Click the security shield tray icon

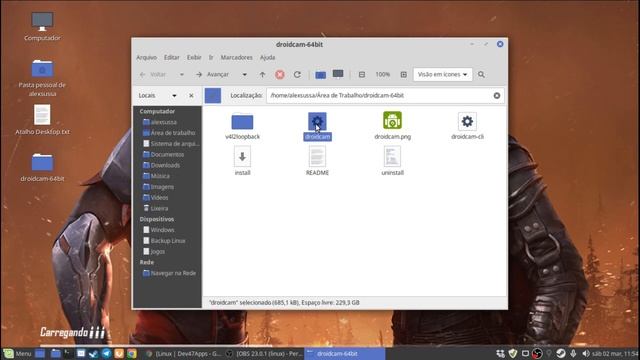pyautogui.click(x=513, y=353)
